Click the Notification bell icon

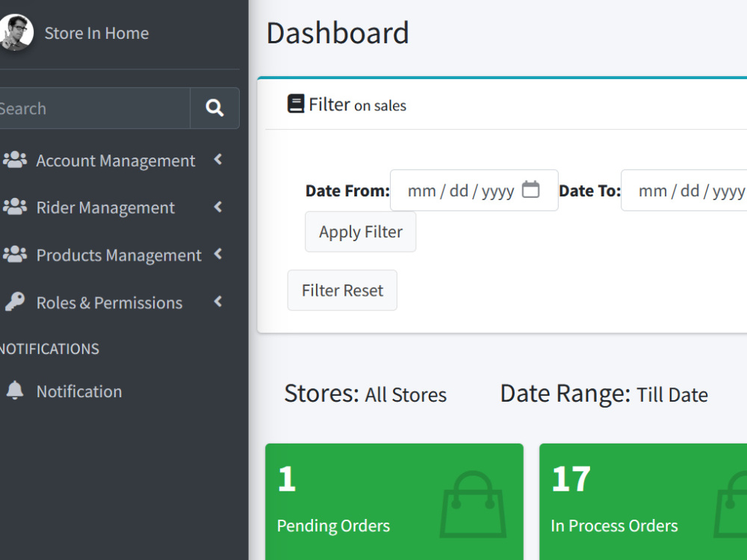pyautogui.click(x=15, y=391)
